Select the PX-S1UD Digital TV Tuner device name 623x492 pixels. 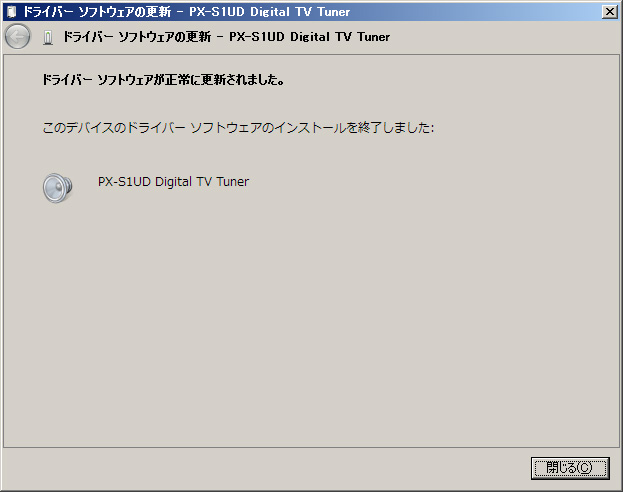(173, 182)
